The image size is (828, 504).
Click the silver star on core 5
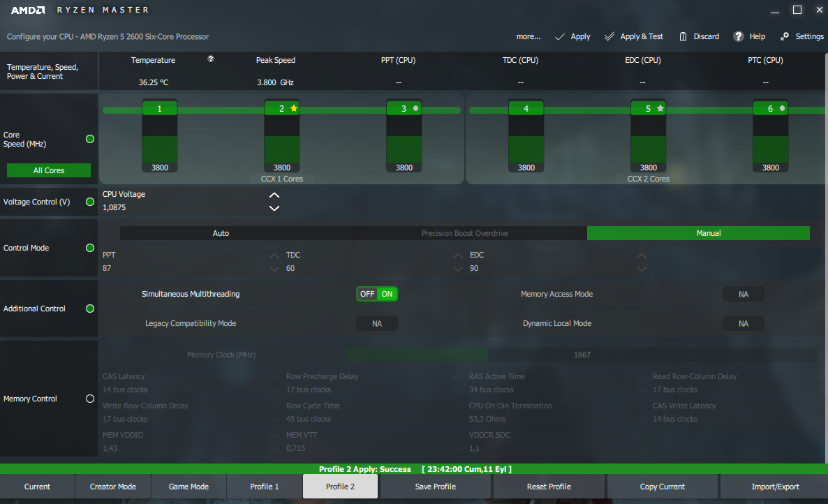coord(660,108)
